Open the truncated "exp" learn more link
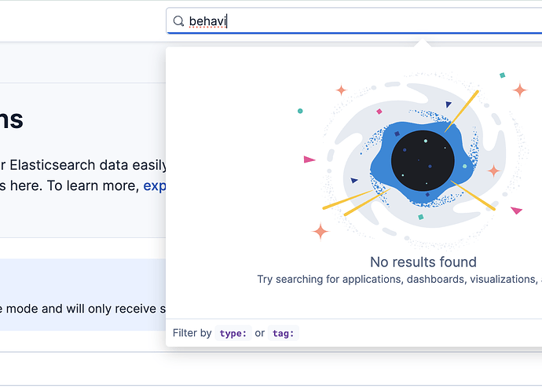The height and width of the screenshot is (392, 542). coord(154,186)
